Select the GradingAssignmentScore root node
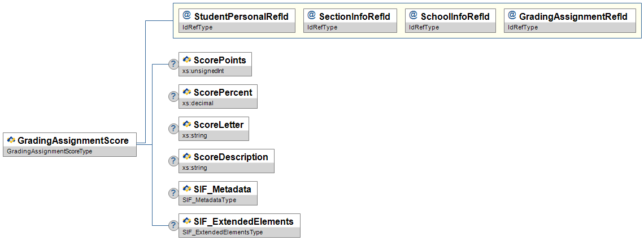 pyautogui.click(x=73, y=140)
